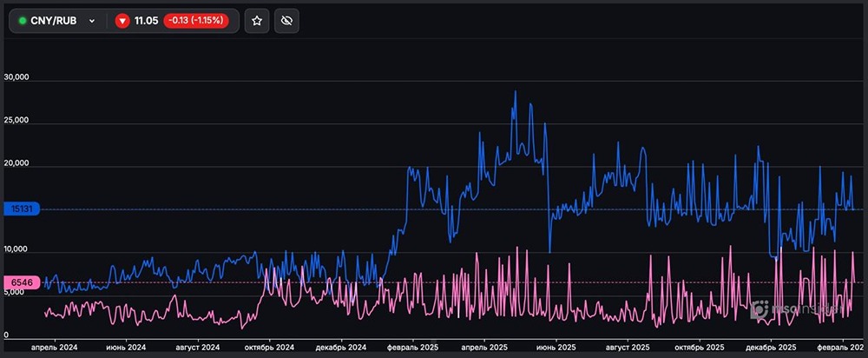Click the blue 15131 value label
This screenshot has width=868, height=358.
21,209
